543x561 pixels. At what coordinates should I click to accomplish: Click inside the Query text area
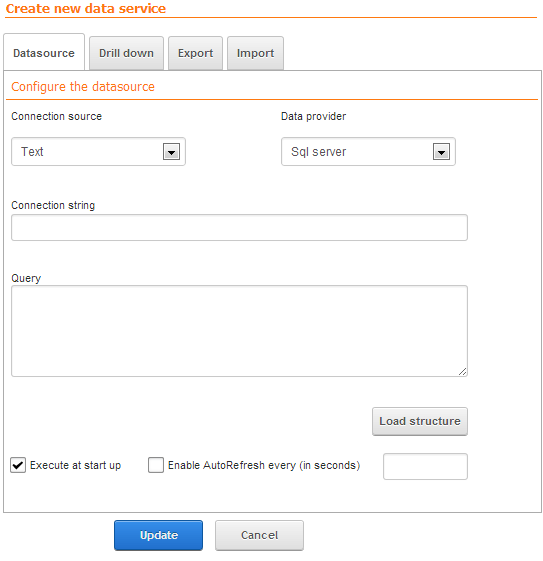tap(239, 331)
